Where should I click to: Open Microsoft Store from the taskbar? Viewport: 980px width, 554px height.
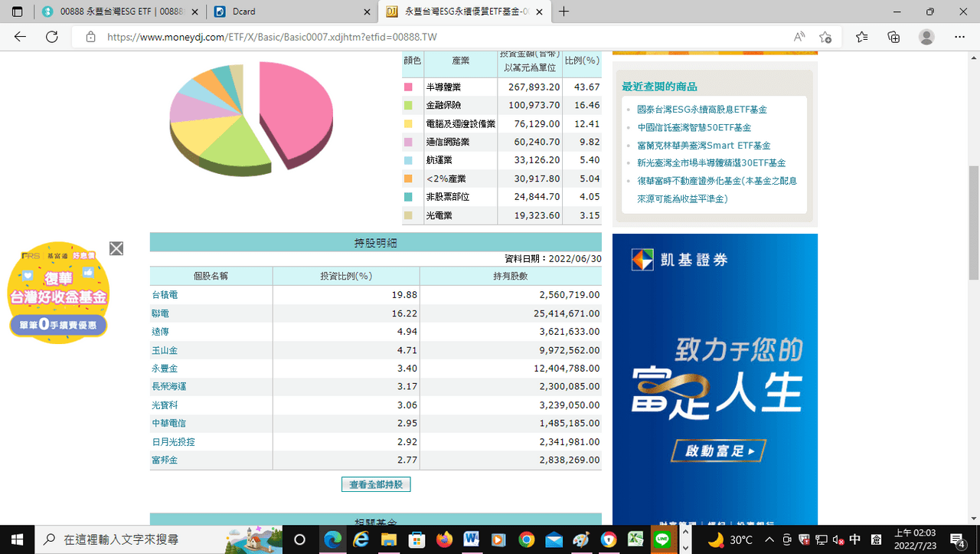(x=416, y=539)
